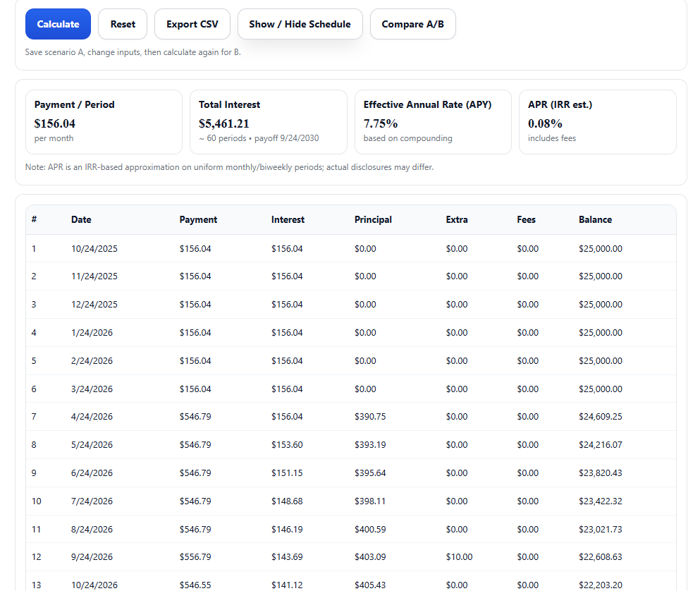Click principal $400.59 cell
Screen dimensions: 700x591
[370, 529]
